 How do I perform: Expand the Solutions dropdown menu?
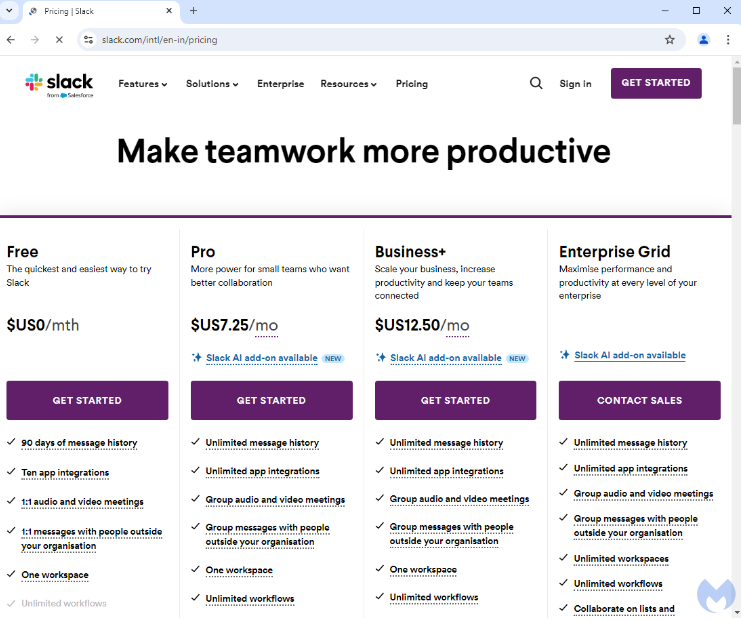[x=212, y=84]
